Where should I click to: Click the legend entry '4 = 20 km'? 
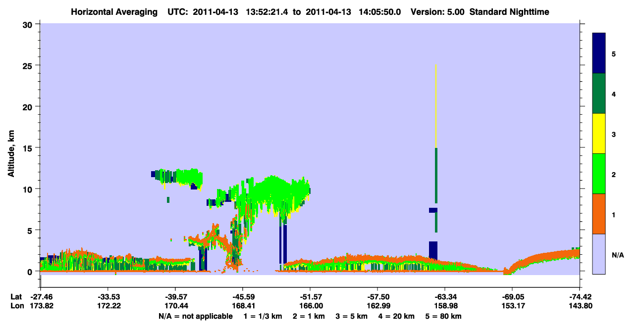pos(396,316)
